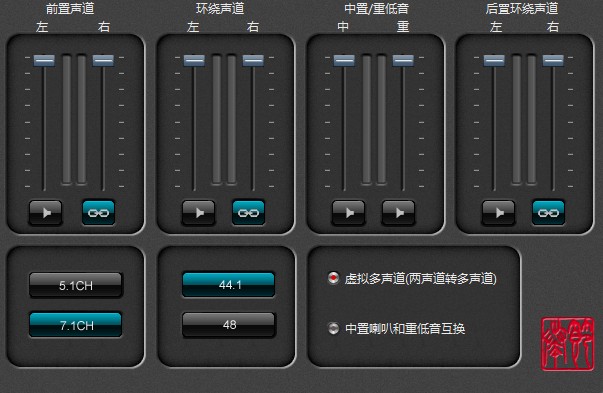The height and width of the screenshot is (393, 603).
Task: Switch to 5.1CH speaker mode
Action: pyautogui.click(x=76, y=285)
